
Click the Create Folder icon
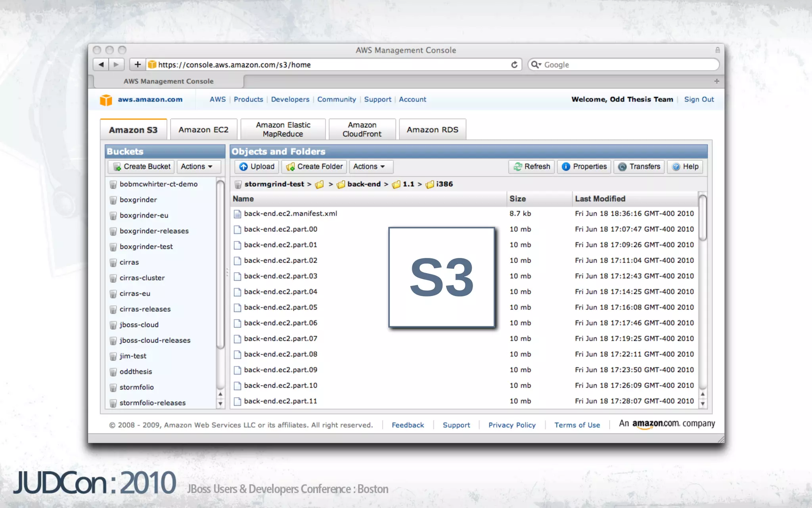(291, 167)
